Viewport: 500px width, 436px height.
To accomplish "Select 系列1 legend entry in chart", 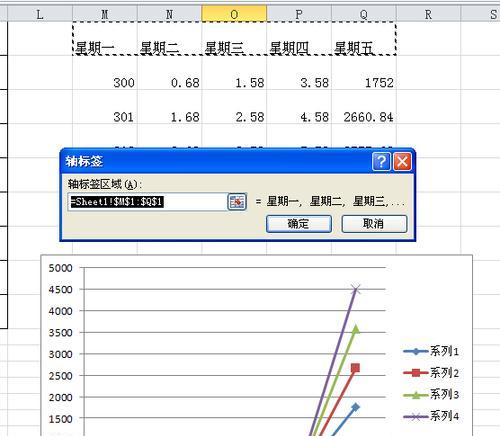I will [x=431, y=351].
